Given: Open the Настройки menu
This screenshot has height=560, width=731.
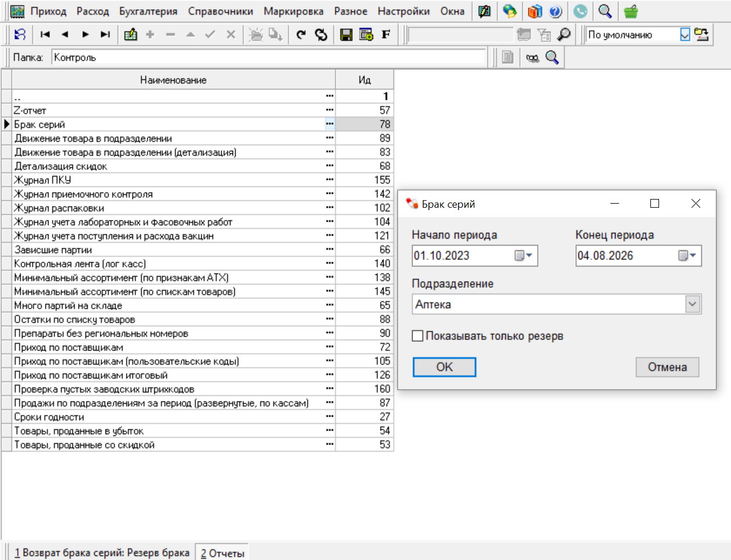Looking at the screenshot, I should (x=404, y=11).
